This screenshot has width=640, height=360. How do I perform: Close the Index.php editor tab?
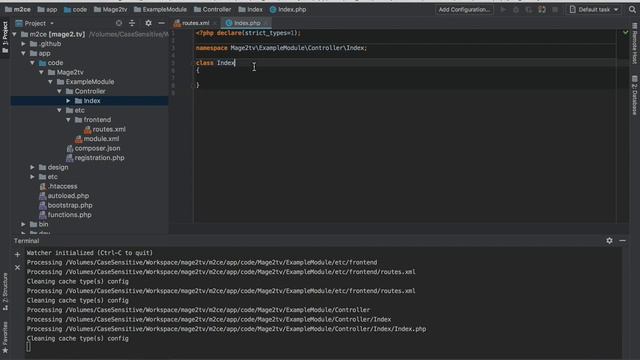pyautogui.click(x=266, y=23)
